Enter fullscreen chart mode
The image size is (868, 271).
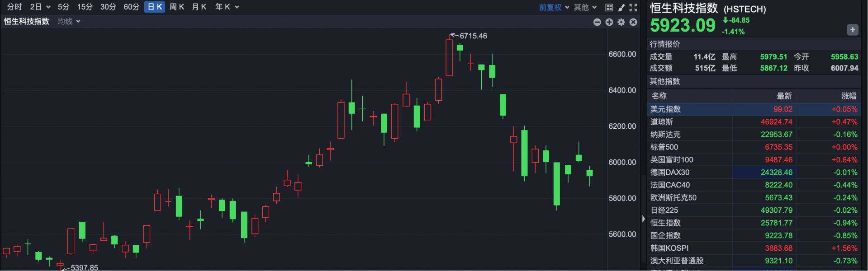(633, 7)
